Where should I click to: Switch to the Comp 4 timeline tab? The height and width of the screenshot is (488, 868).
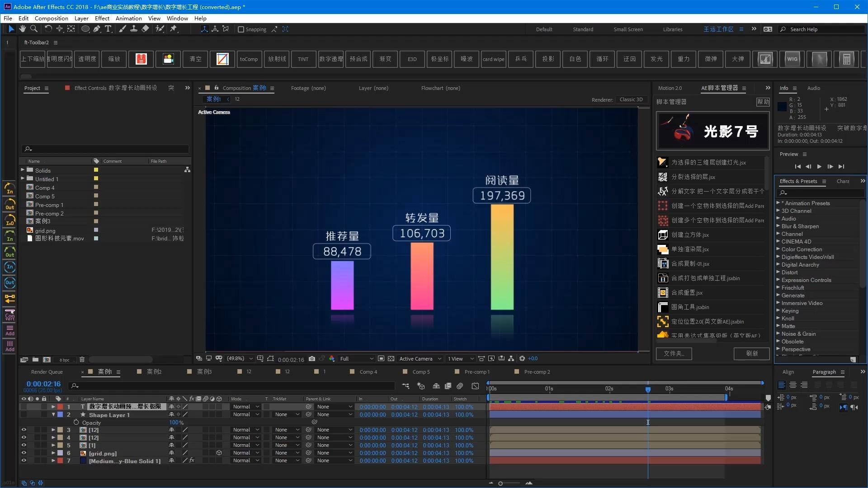(368, 372)
